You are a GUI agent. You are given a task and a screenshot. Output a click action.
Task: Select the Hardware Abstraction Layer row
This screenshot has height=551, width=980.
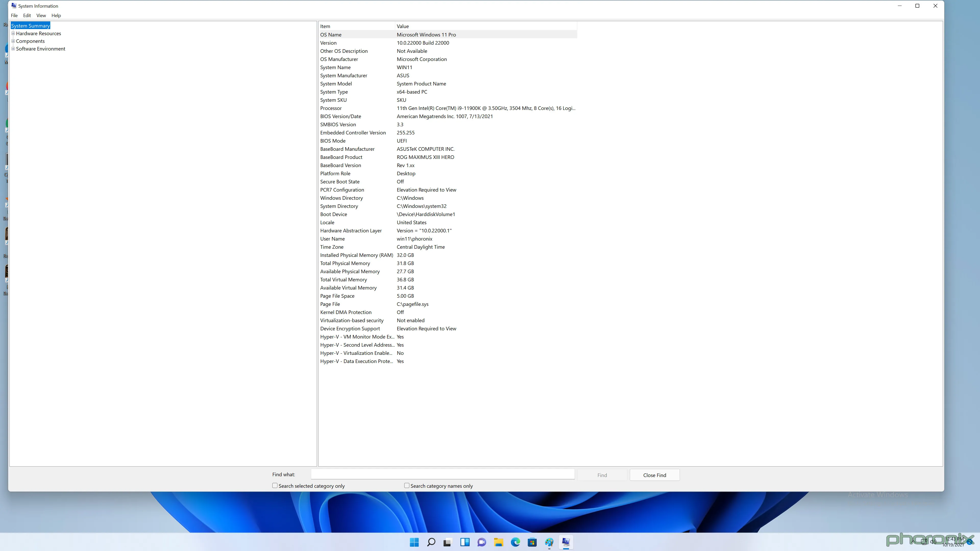coord(448,231)
